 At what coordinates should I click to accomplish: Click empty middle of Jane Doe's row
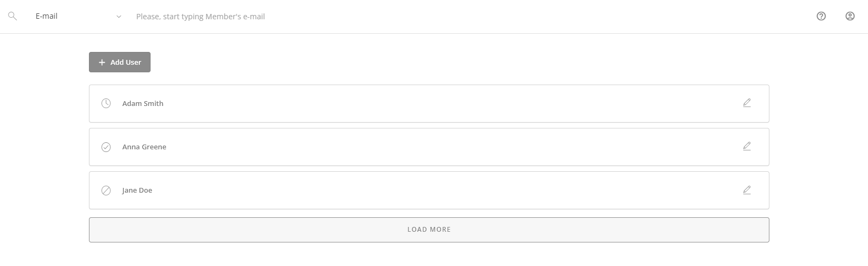point(429,191)
